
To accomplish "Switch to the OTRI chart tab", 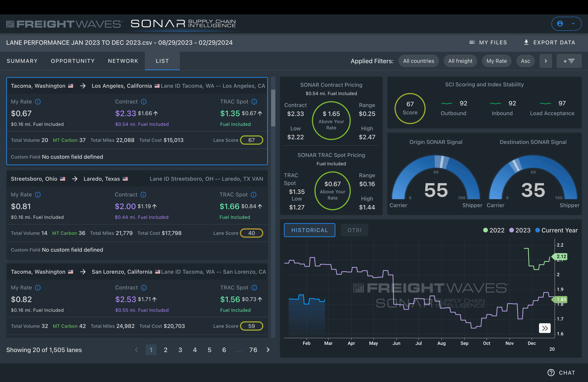I will (354, 230).
